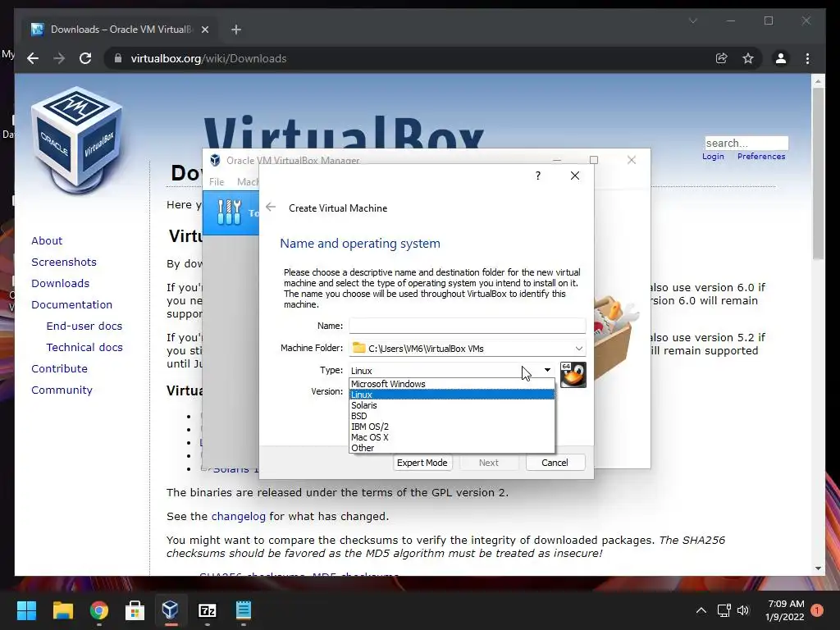Click the Linux penguin OS icon

[573, 374]
